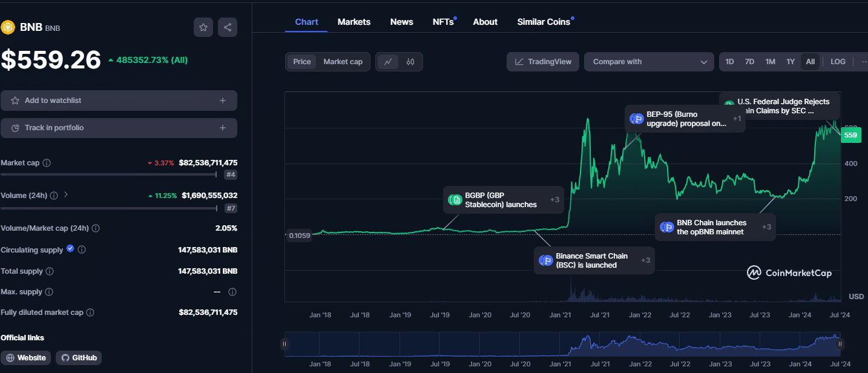Set chart range to 1M
Screen dimensions: 868x373
[770, 62]
